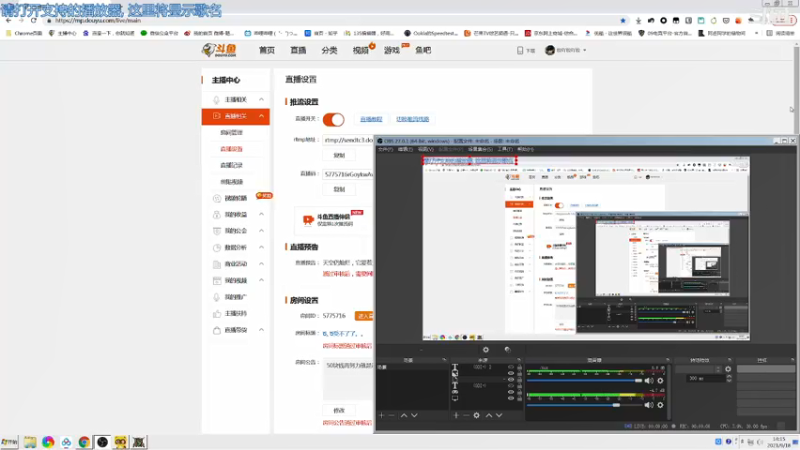Open File Explorer on Windows taskbar
Viewport: 800px width, 450px height.
(x=30, y=442)
